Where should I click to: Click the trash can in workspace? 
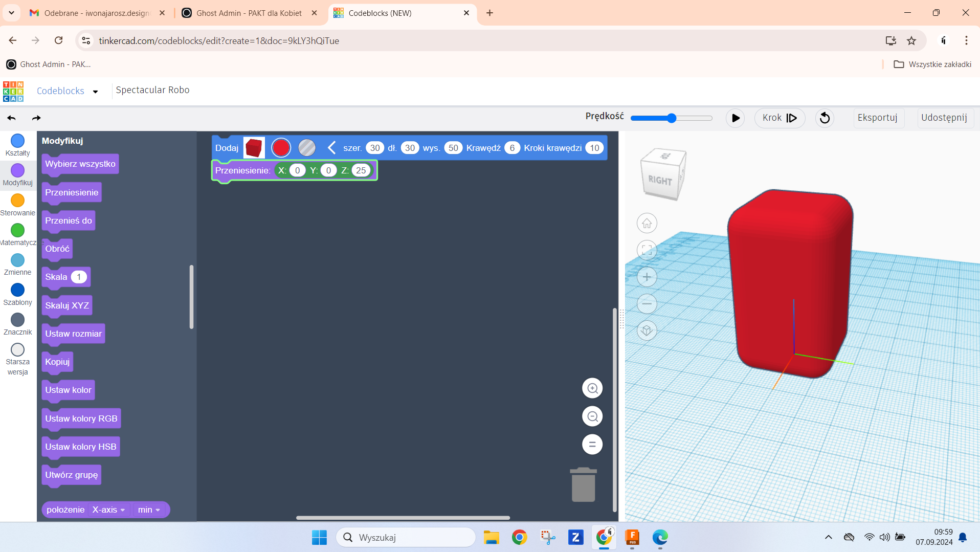pyautogui.click(x=583, y=484)
